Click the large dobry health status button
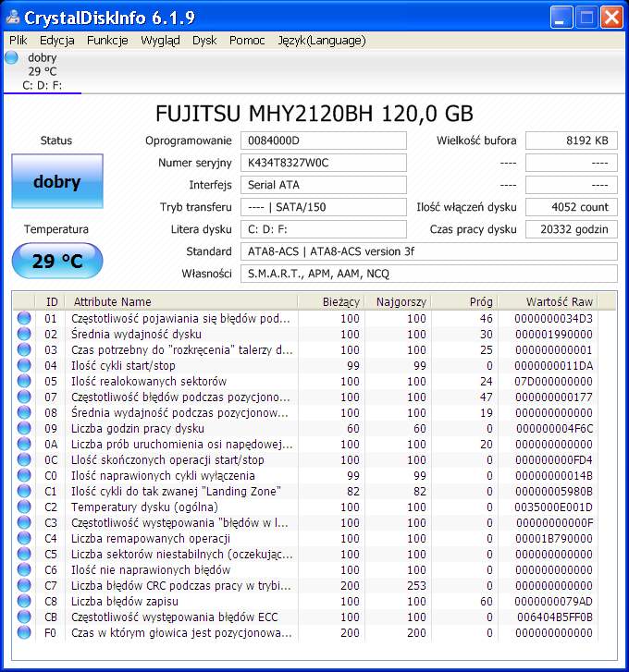Image resolution: width=629 pixels, height=672 pixels. (x=57, y=181)
